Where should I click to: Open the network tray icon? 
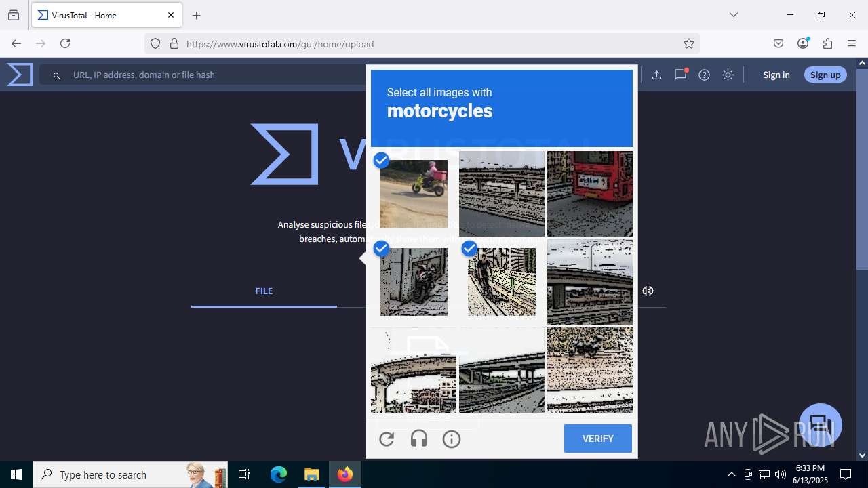[x=764, y=474]
